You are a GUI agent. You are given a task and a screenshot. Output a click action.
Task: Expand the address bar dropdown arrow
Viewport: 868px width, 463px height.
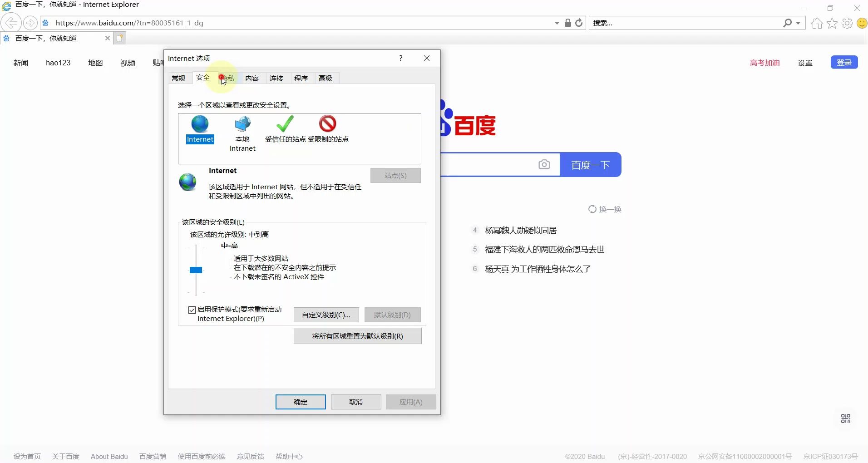[x=557, y=23]
